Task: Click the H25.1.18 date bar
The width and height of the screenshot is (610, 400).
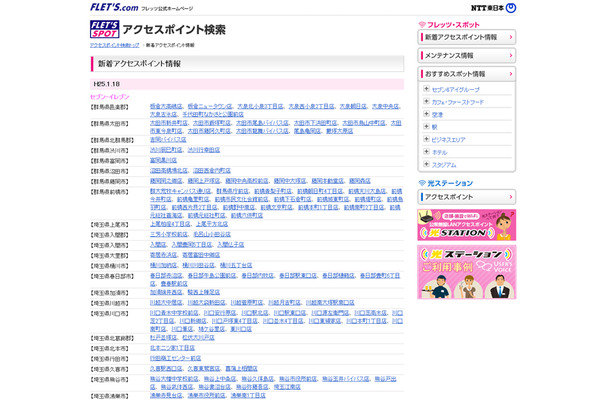Action: pos(247,84)
